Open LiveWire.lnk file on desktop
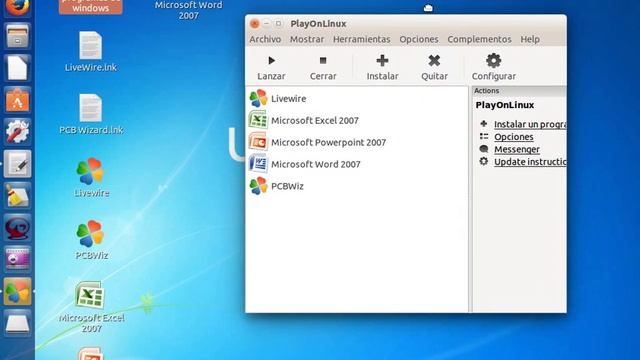The image size is (640, 360). (91, 51)
